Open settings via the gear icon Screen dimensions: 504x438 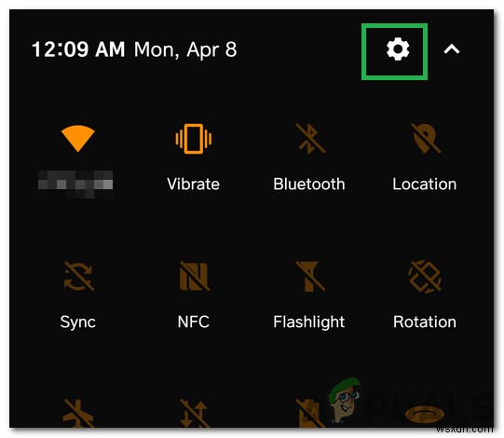click(x=398, y=48)
